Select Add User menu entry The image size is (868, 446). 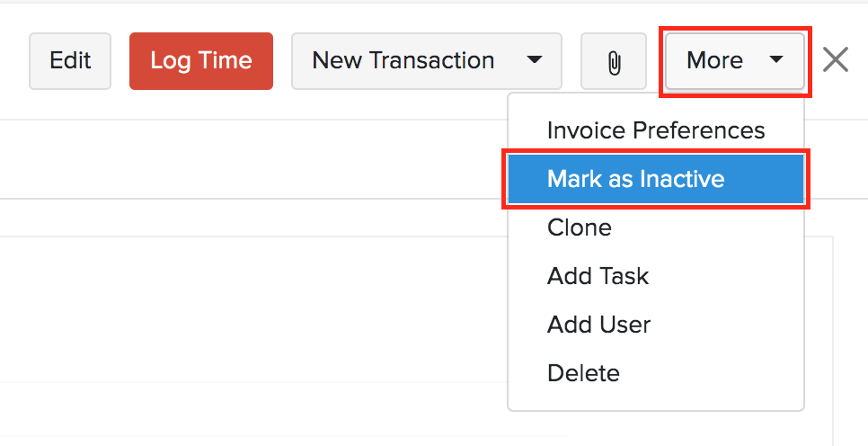pyautogui.click(x=598, y=325)
